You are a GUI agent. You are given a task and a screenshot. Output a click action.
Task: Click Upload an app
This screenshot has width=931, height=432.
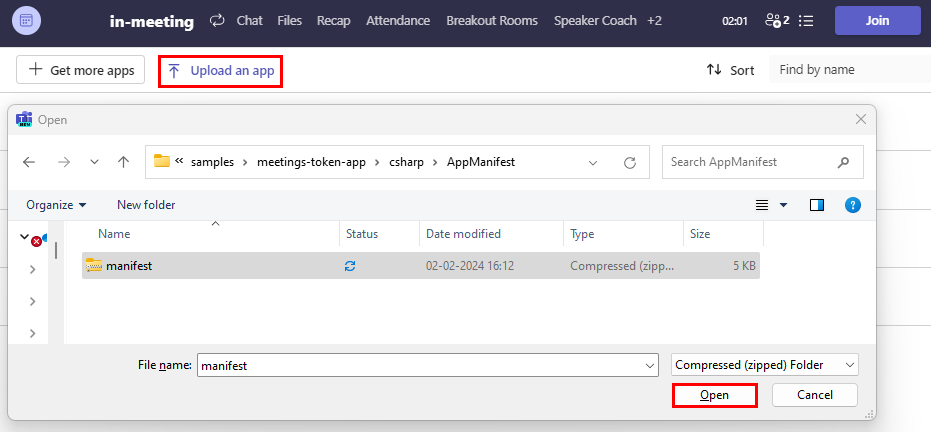tap(220, 71)
